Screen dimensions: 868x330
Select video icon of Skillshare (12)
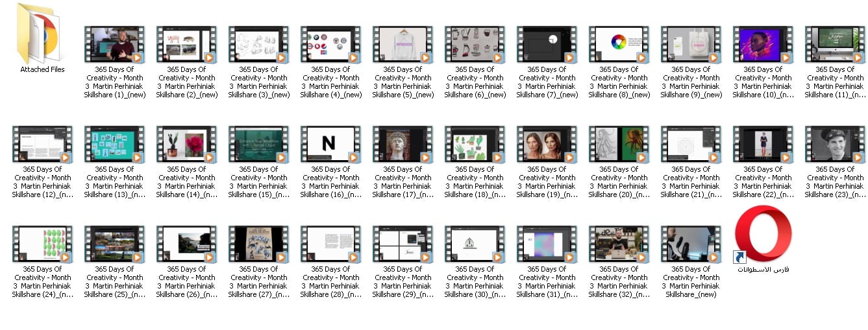click(x=43, y=145)
